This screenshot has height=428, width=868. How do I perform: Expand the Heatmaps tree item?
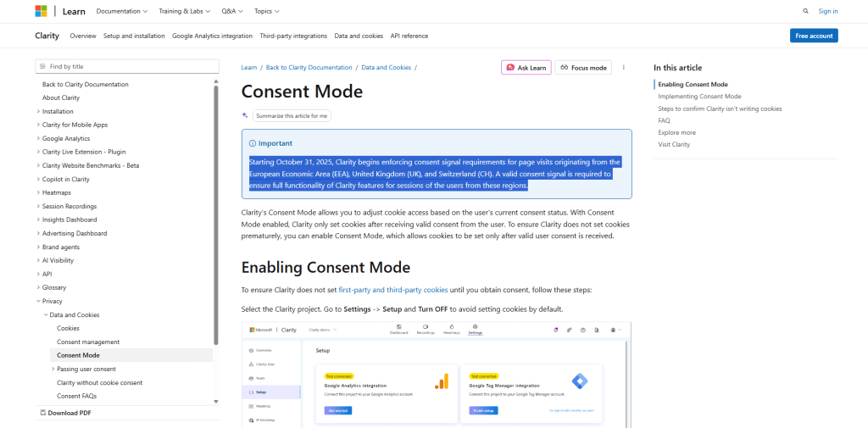tap(38, 192)
